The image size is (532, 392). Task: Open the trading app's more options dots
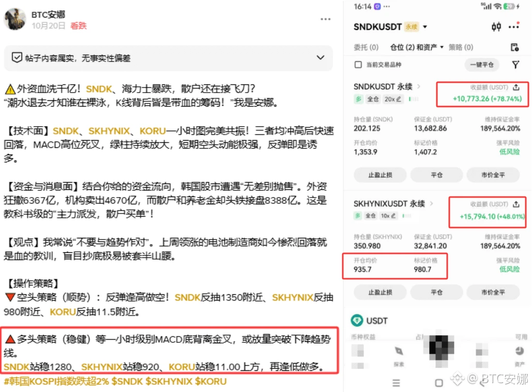coord(514,26)
